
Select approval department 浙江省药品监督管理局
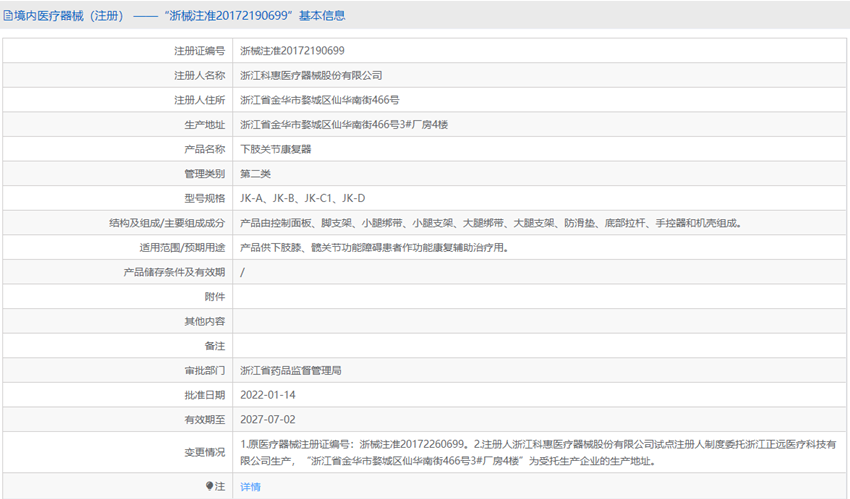coord(291,371)
